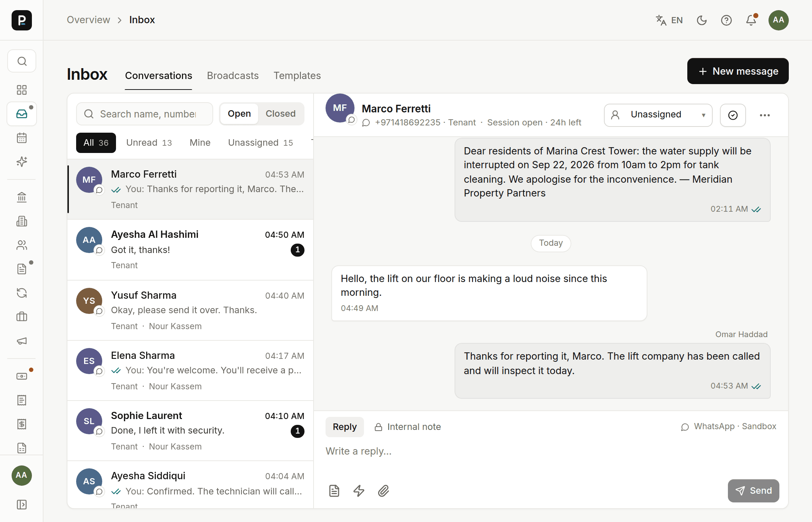Select the Conversations tab
The image size is (812, 522).
pos(158,76)
